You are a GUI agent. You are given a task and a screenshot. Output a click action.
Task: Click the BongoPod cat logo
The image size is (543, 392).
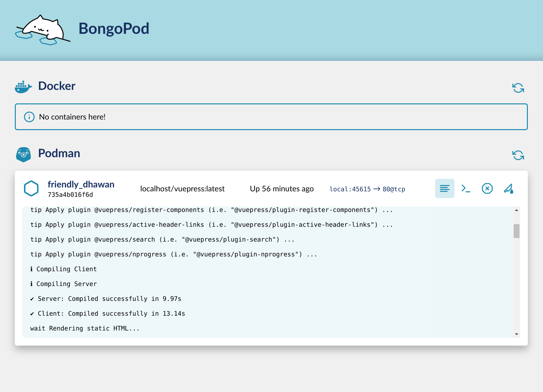click(x=43, y=30)
